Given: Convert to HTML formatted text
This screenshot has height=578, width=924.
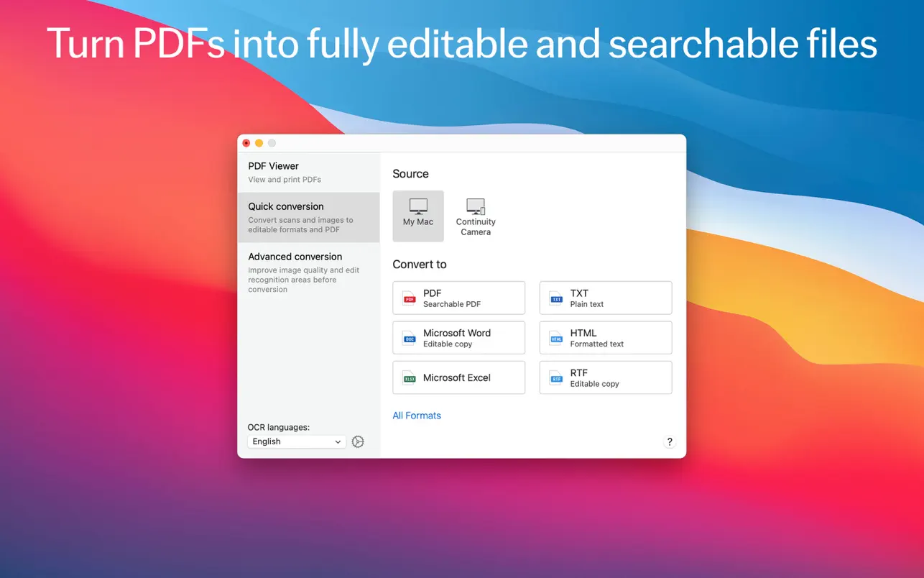Looking at the screenshot, I should coord(606,338).
